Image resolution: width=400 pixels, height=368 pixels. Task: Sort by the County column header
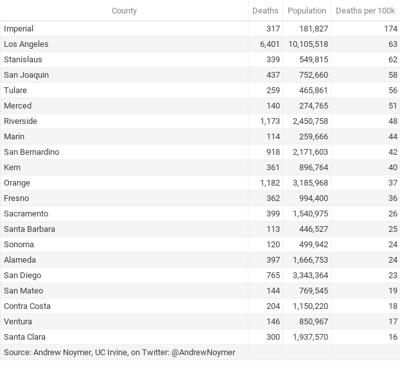(124, 11)
